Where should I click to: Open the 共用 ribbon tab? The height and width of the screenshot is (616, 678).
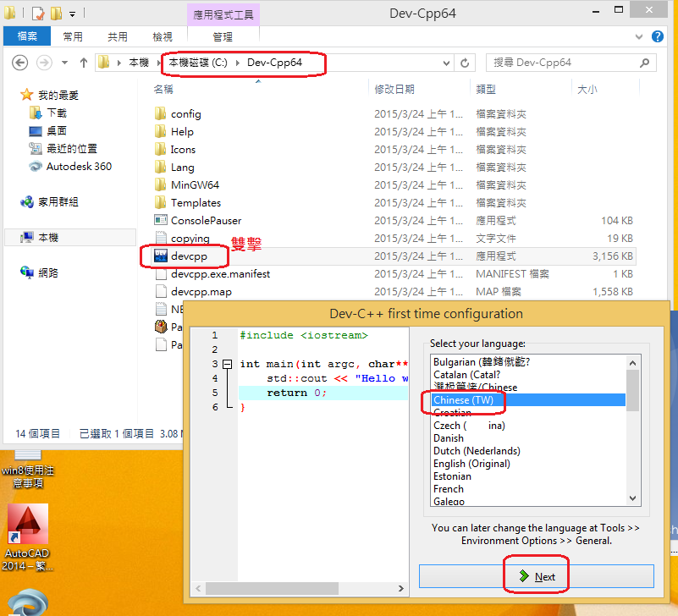click(x=118, y=36)
